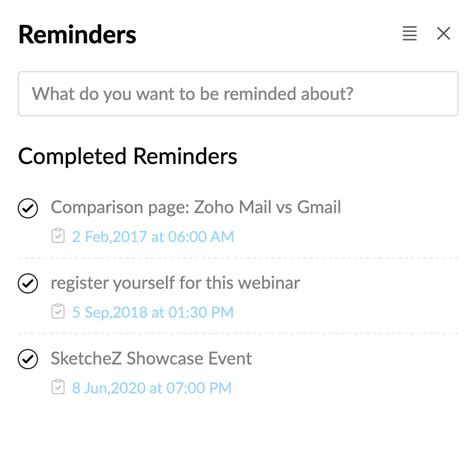The image size is (474, 454).
Task: Click the clipboard icon beside 5 Sep, 2018 date
Action: click(x=58, y=311)
